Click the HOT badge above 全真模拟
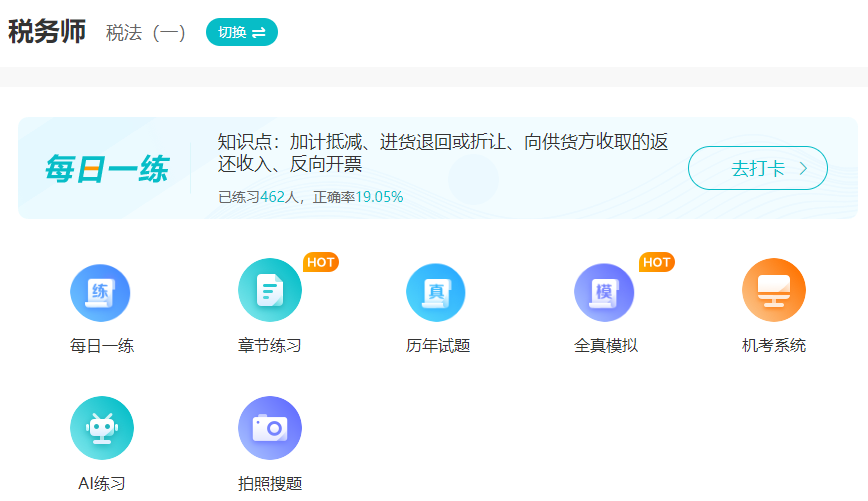 [x=657, y=262]
